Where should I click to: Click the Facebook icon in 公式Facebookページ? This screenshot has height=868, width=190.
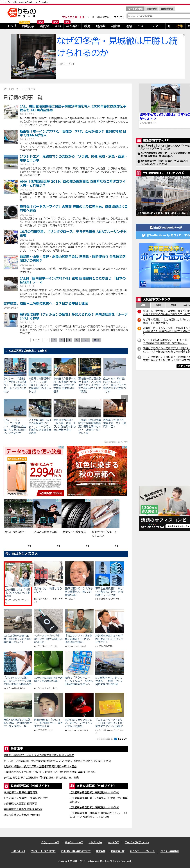coord(151,227)
